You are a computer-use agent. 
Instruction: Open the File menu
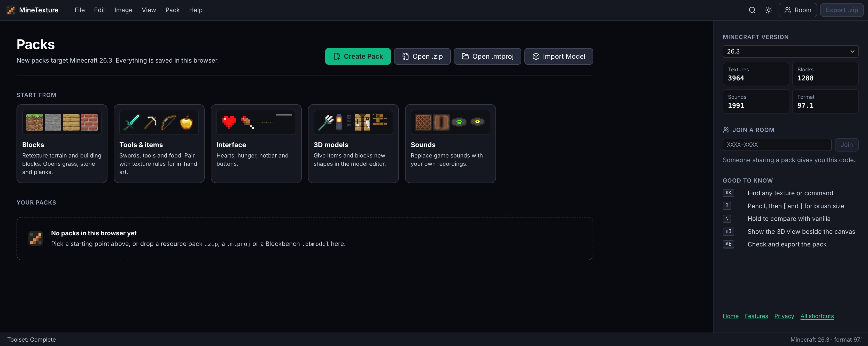[x=80, y=10]
